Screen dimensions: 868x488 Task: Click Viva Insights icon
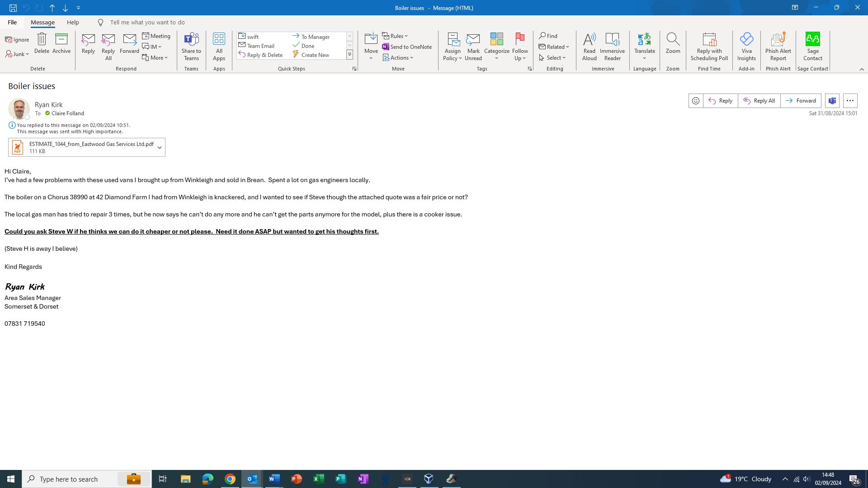pos(746,46)
